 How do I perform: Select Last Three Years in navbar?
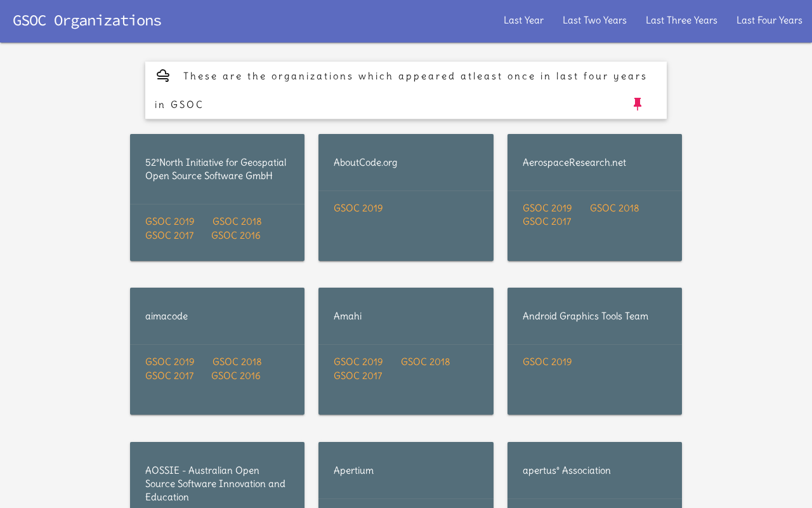[x=681, y=20]
